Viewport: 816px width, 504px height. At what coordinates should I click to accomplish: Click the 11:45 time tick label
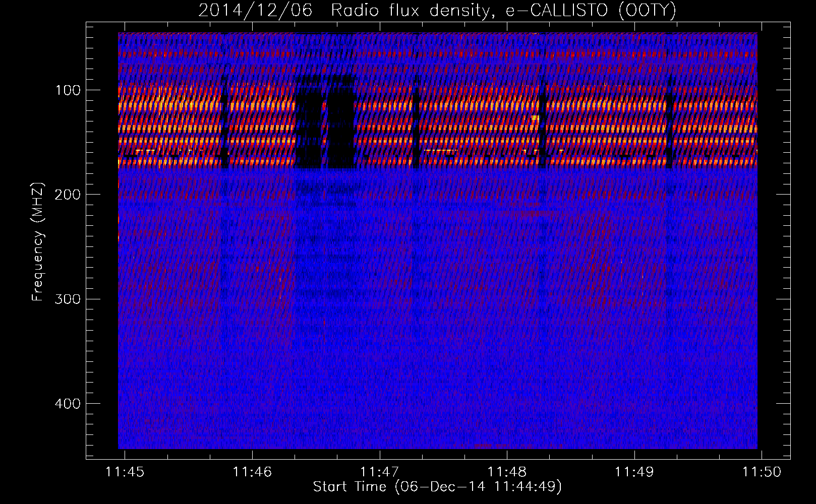coord(125,472)
